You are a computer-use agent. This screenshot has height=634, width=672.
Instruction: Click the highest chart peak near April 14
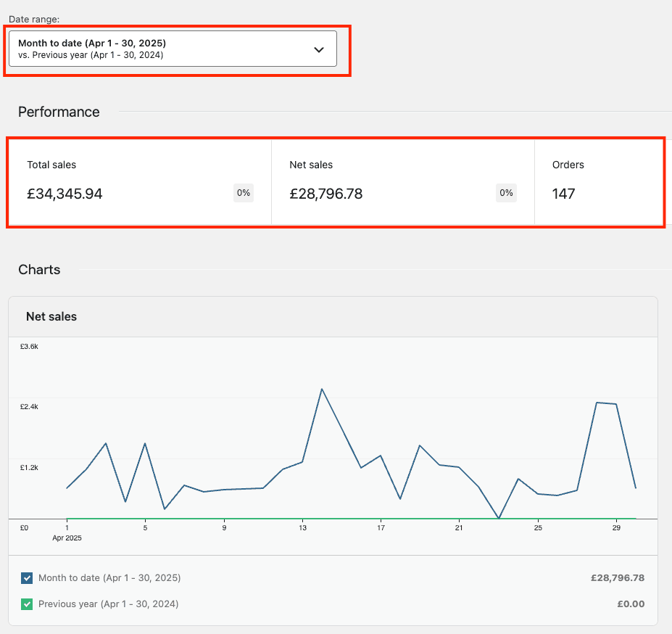pos(321,389)
